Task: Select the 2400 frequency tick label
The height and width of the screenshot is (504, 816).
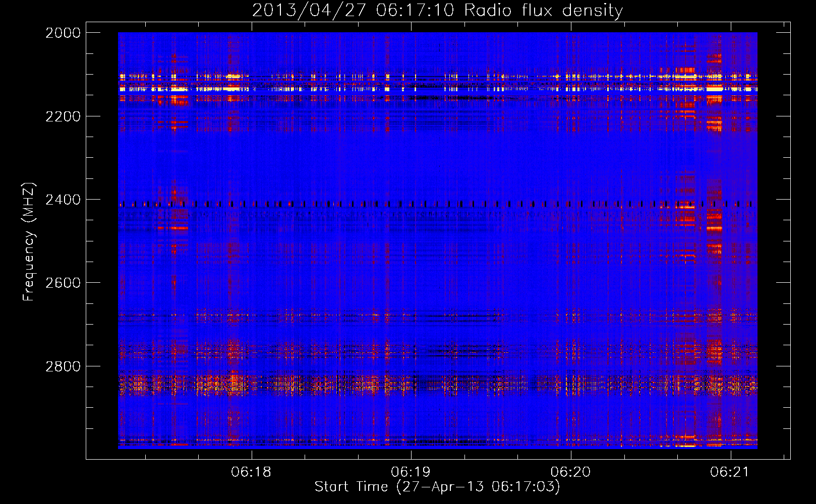Action: (63, 200)
